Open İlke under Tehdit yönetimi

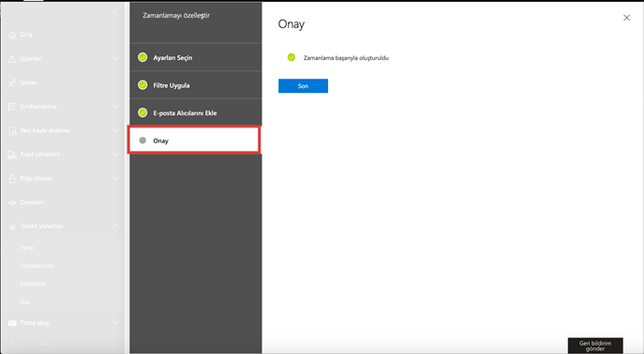coord(25,302)
